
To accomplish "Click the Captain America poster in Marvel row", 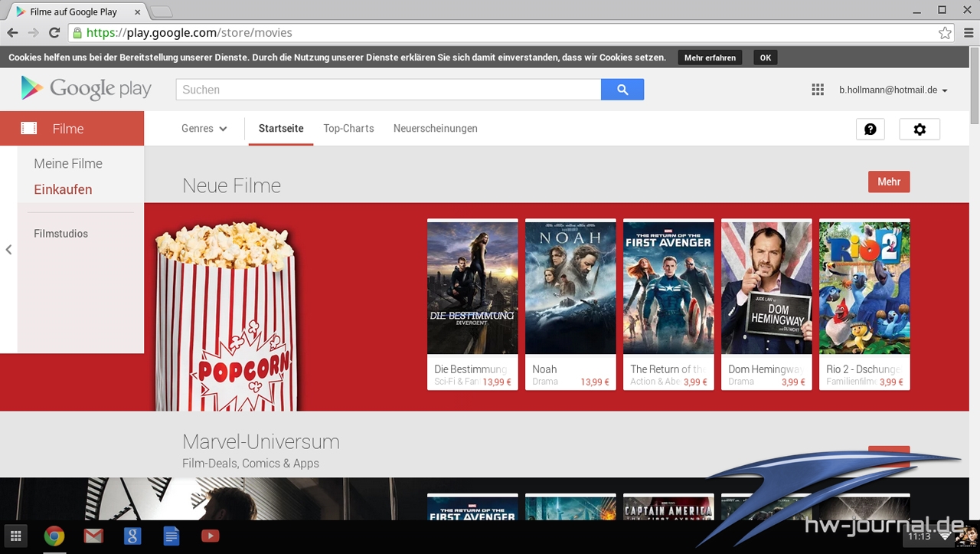I will pyautogui.click(x=668, y=507).
